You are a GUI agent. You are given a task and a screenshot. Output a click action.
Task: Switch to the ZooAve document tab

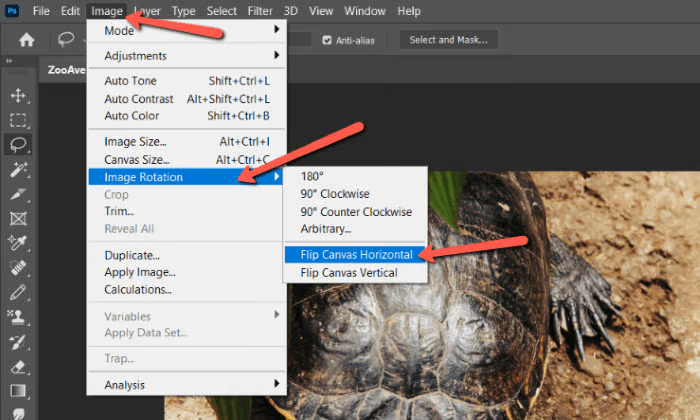[x=66, y=70]
